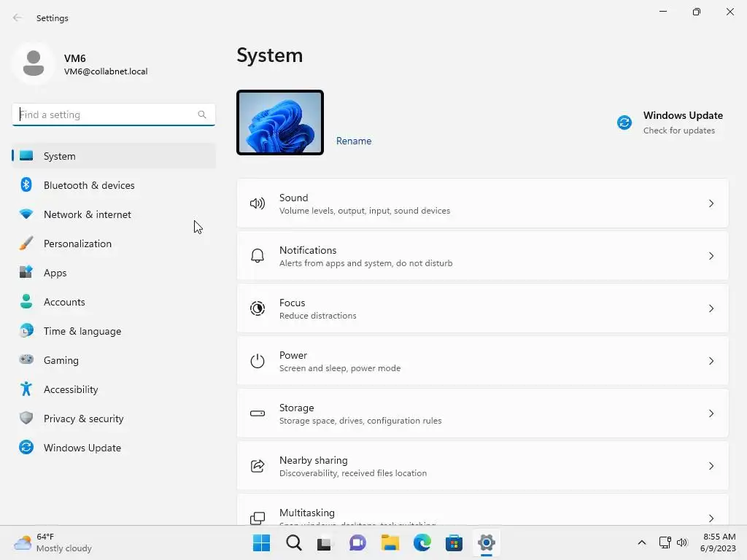
Task: Click the Nearby sharing title text
Action: (x=314, y=461)
